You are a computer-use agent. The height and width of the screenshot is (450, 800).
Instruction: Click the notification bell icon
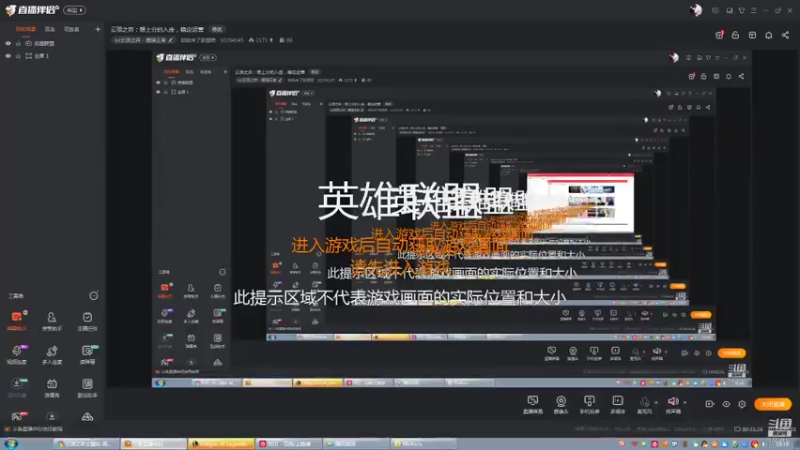[768, 35]
